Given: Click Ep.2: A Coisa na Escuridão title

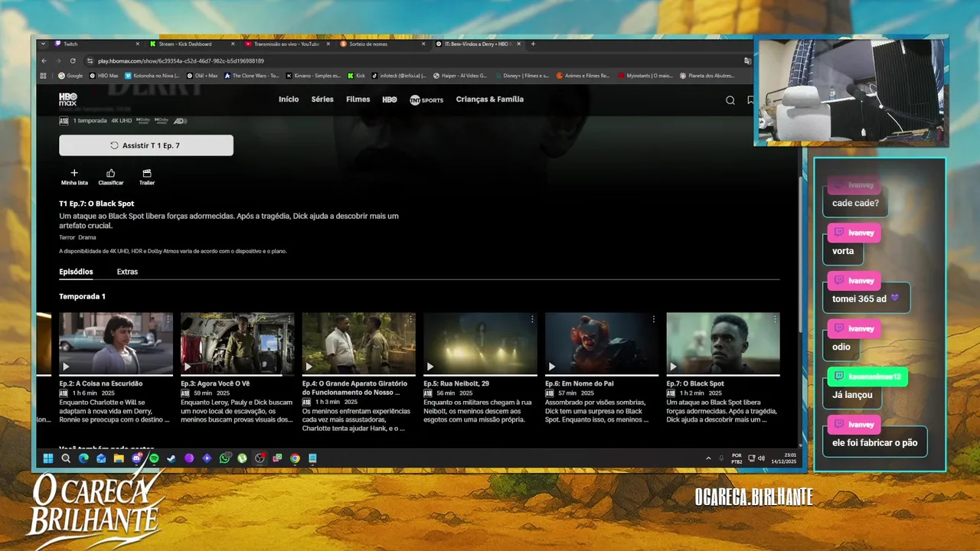Looking at the screenshot, I should tap(101, 383).
